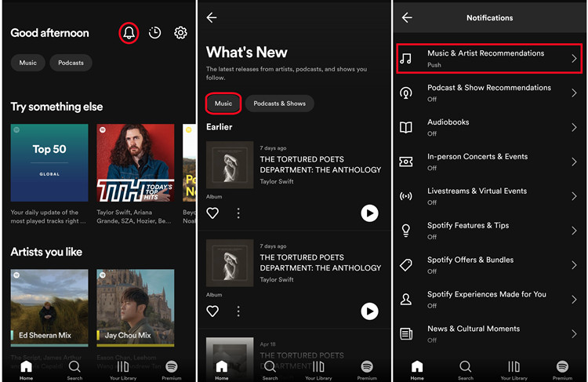Open the Audiobooks notification setting label
Image resolution: width=588 pixels, height=382 pixels.
pos(448,122)
